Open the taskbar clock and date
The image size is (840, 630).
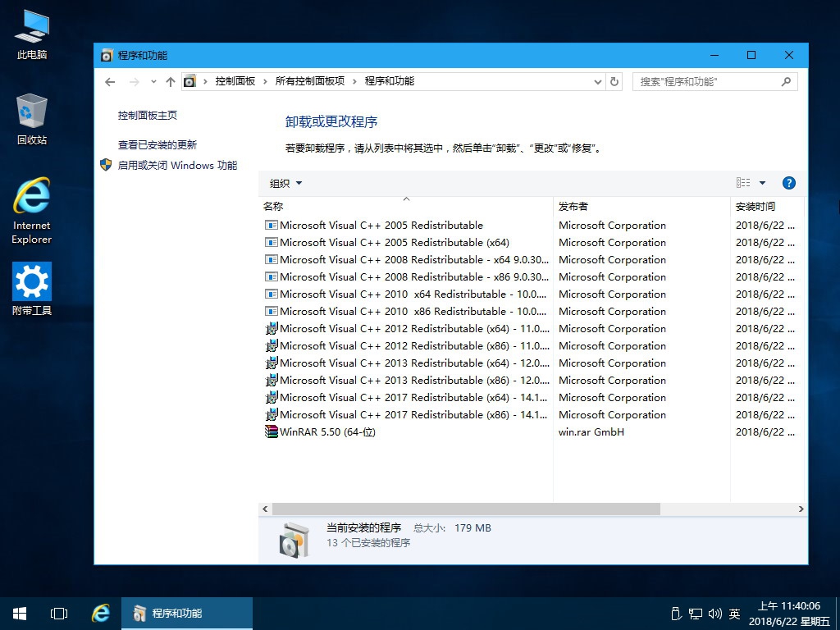(x=789, y=614)
